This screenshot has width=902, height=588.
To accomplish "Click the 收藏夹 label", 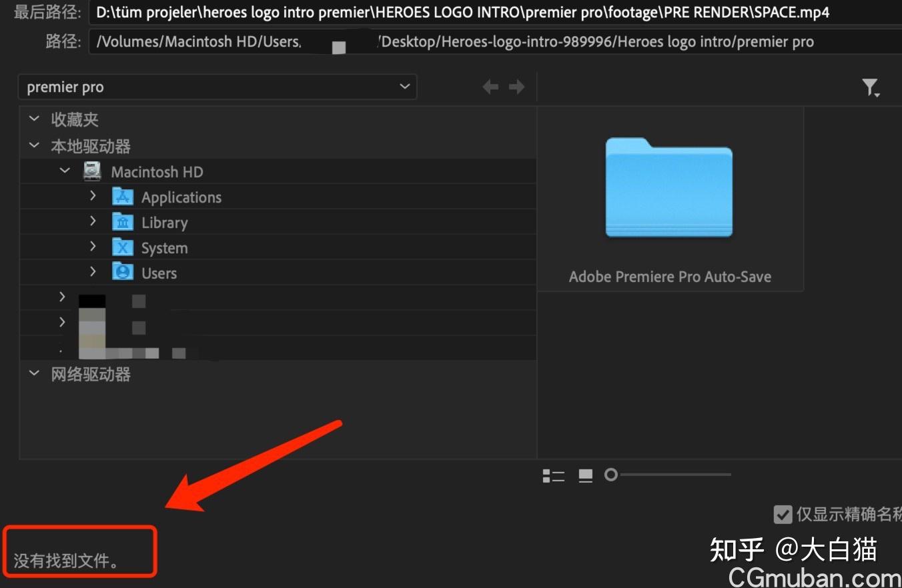I will coord(75,120).
